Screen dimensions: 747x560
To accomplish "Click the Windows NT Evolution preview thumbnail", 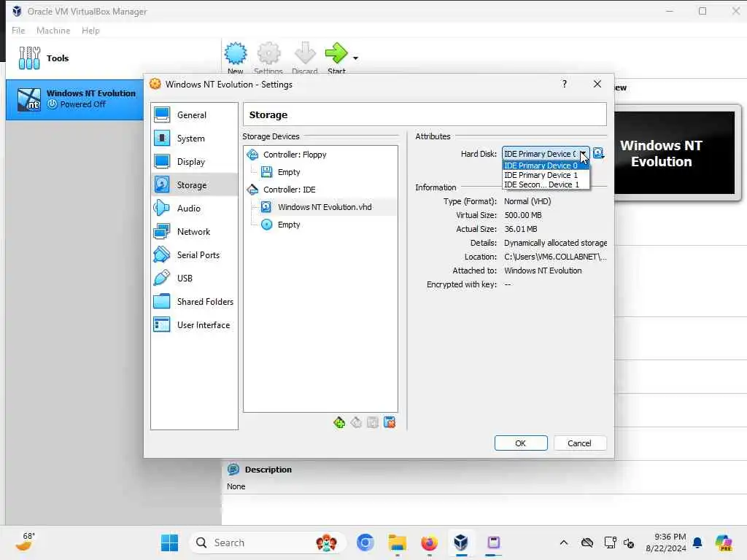I will [x=674, y=152].
